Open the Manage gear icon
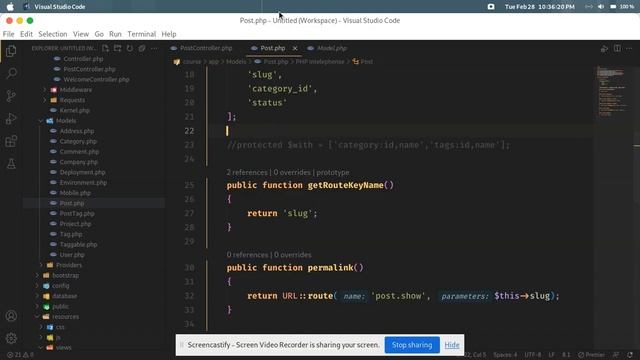 (x=11, y=338)
